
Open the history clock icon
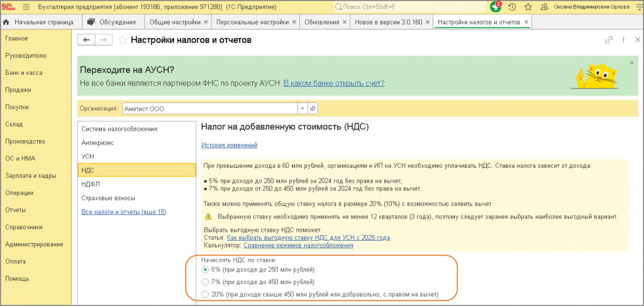(x=512, y=7)
